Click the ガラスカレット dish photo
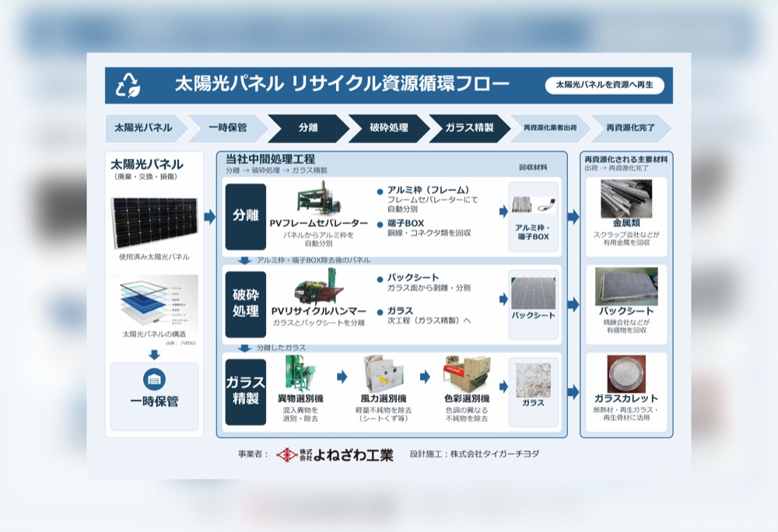 coord(626,374)
